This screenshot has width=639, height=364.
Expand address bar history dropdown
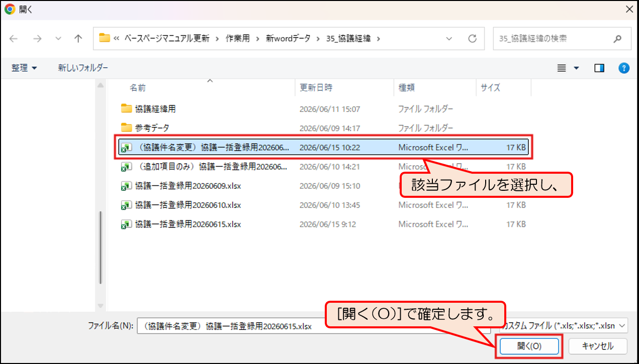[449, 39]
